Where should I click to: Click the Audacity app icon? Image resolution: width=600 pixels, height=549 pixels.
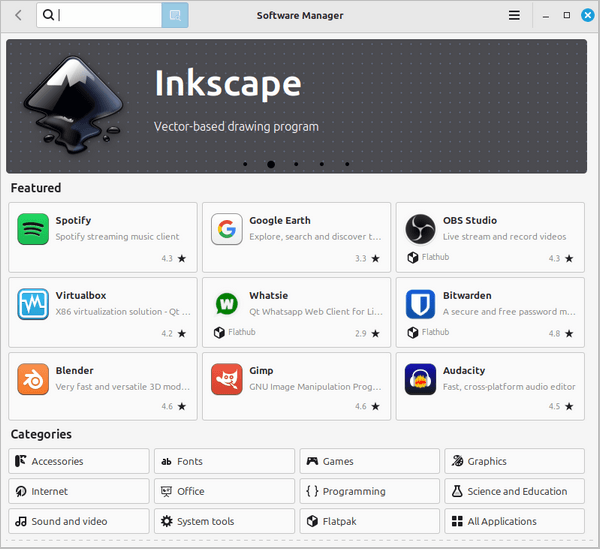(x=420, y=379)
